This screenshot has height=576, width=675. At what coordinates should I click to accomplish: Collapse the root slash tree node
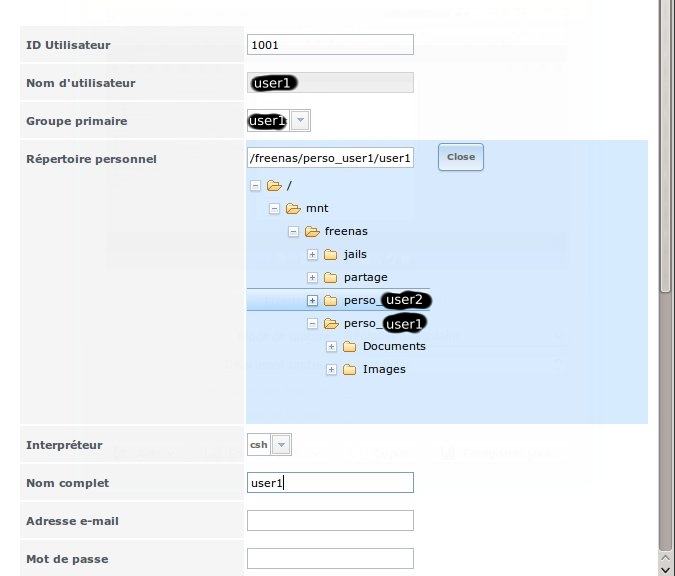click(x=255, y=185)
